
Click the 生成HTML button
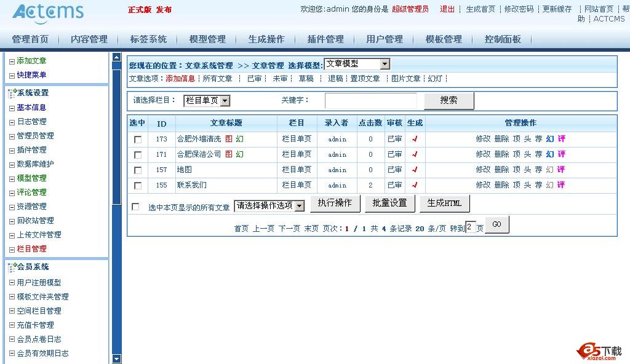click(x=444, y=204)
